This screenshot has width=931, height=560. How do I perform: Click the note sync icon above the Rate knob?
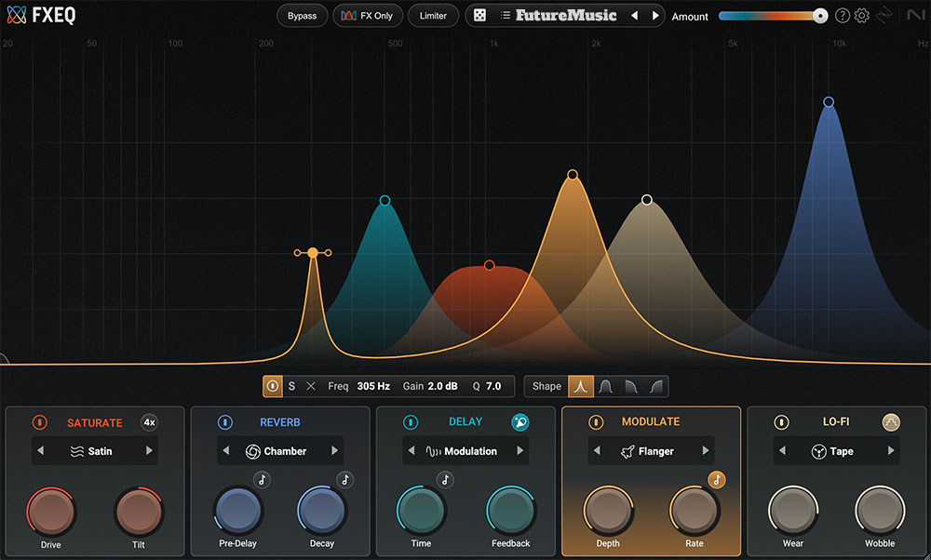(x=717, y=480)
